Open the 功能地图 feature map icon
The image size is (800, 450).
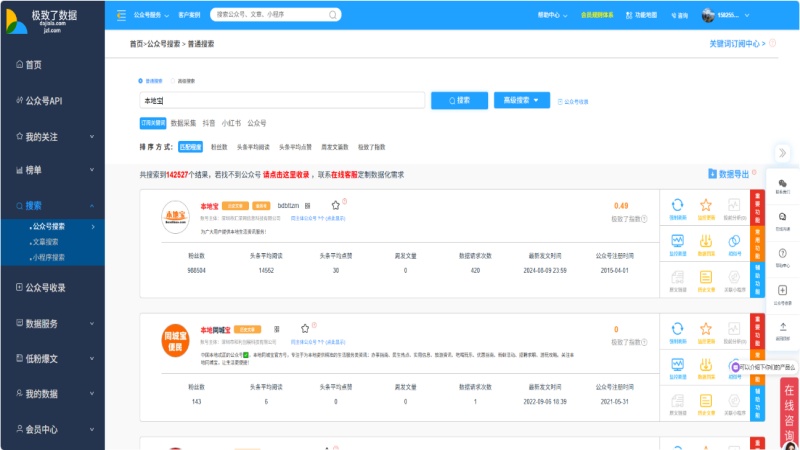click(x=629, y=15)
